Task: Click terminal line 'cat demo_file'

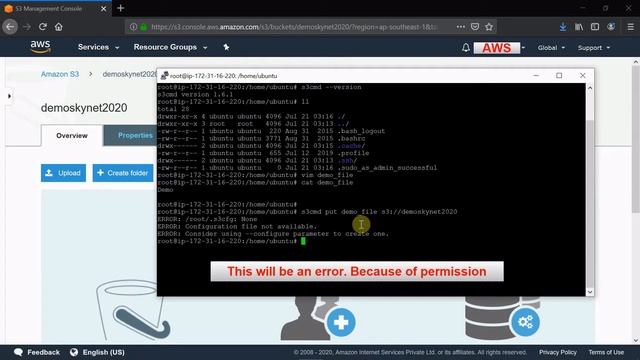Action: [327, 182]
